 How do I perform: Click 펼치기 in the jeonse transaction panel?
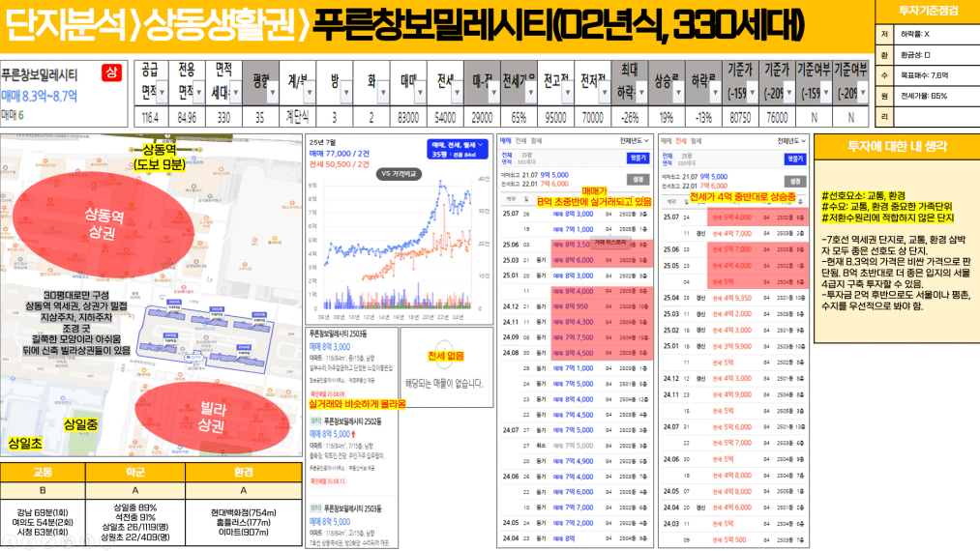coord(795,159)
